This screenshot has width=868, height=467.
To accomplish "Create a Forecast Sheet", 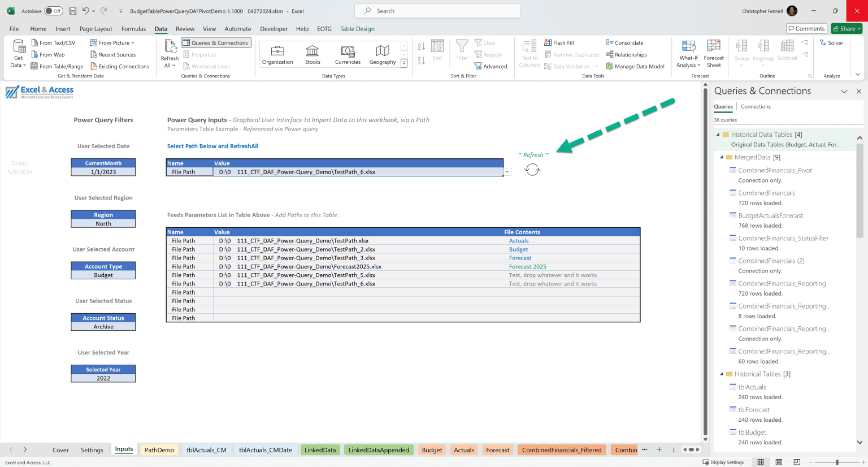I will pos(714,54).
